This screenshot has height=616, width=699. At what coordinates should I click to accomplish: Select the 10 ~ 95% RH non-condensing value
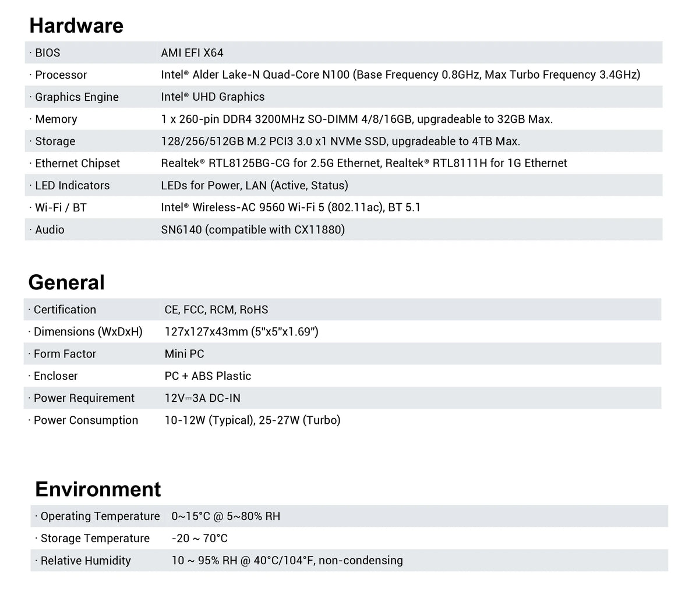(287, 561)
